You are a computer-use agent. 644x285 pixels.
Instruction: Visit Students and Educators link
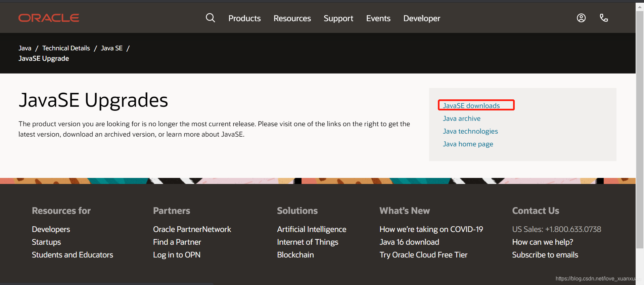(73, 255)
